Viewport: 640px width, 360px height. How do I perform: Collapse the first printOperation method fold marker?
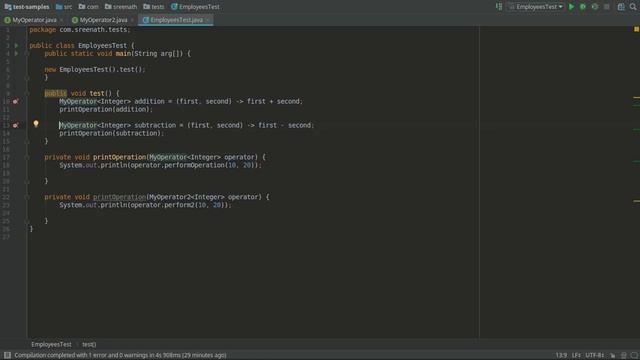(27, 157)
